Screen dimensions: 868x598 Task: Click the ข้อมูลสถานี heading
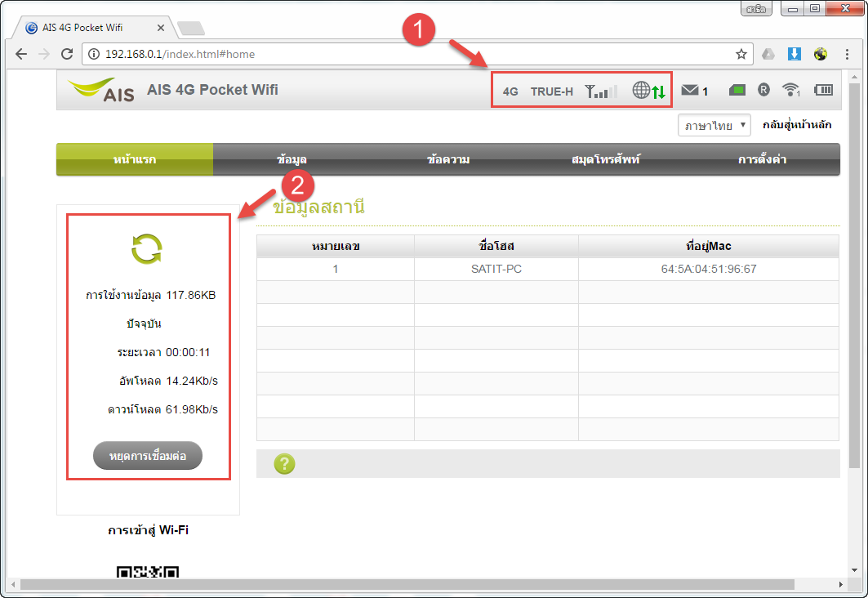(x=318, y=207)
